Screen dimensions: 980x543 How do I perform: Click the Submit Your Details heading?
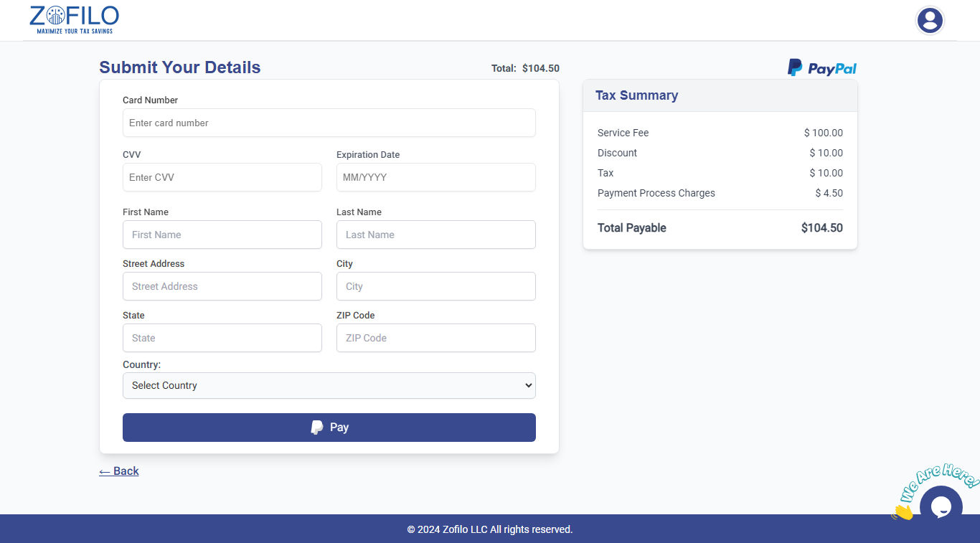pyautogui.click(x=180, y=67)
